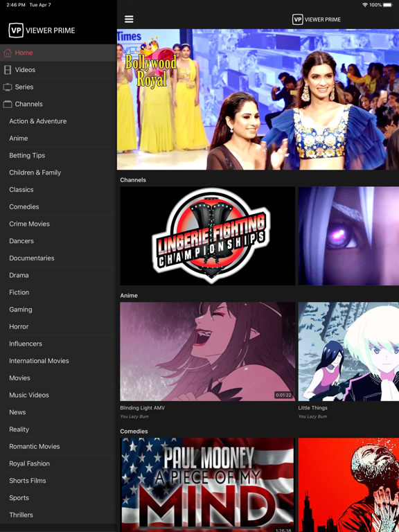The image size is (399, 532).
Task: Open the Comedies sidebar category
Action: click(58, 206)
